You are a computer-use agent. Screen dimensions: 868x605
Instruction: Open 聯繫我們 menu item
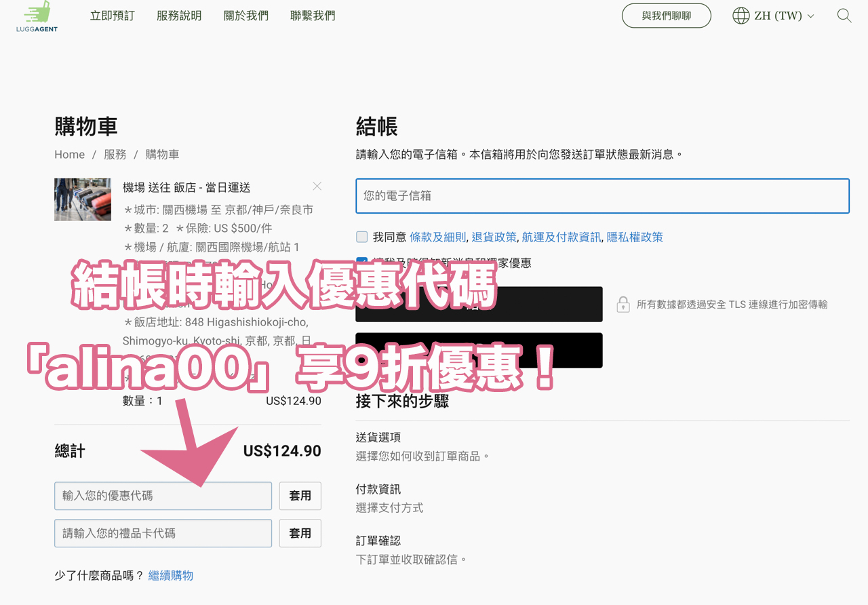(x=313, y=16)
